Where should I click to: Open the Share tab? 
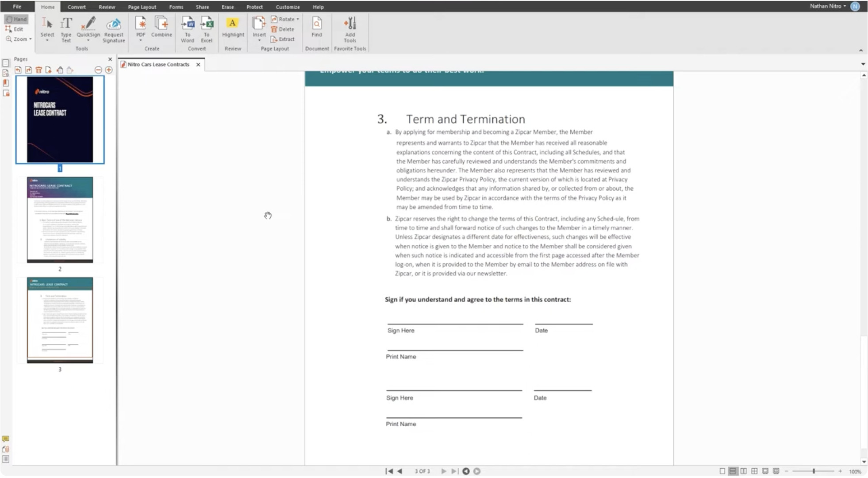(x=202, y=7)
